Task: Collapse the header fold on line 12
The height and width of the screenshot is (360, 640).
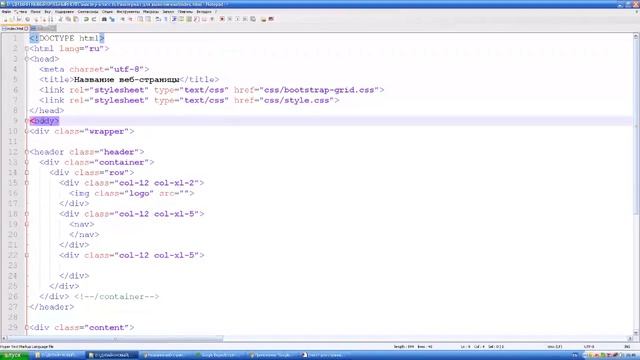Action: [x=27, y=152]
